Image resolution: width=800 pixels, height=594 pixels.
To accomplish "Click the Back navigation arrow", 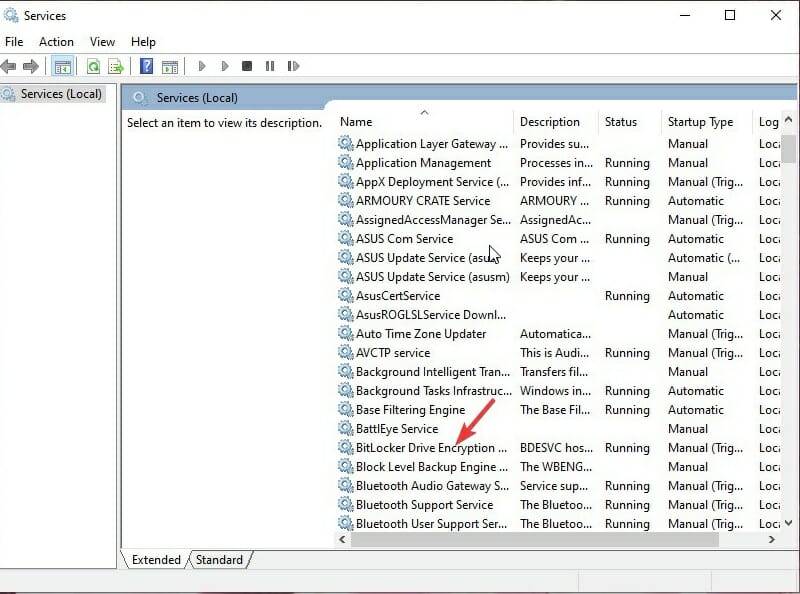I will click(8, 66).
